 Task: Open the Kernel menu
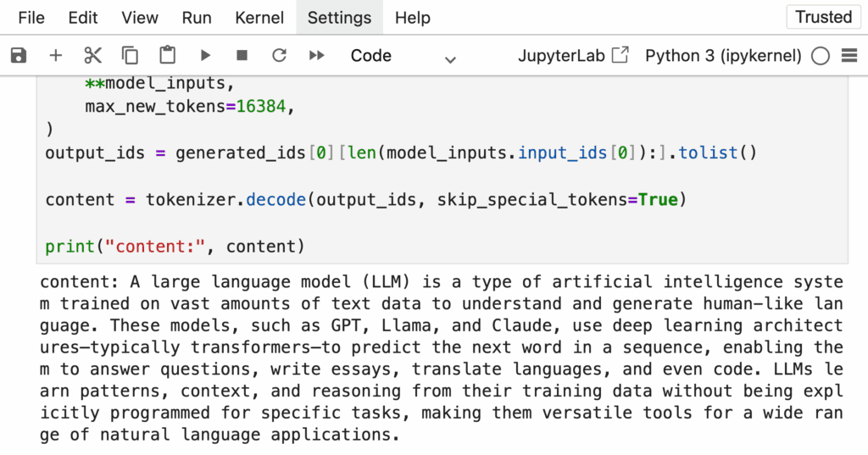[x=259, y=18]
